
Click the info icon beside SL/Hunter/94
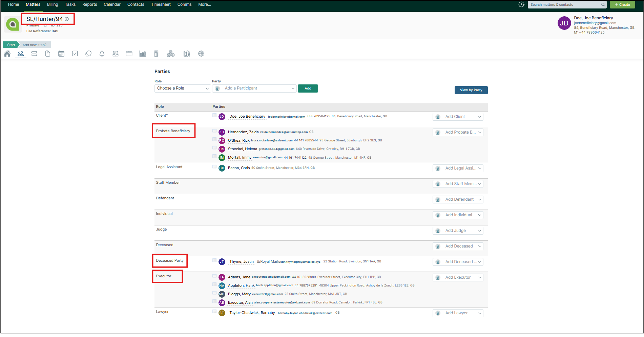tap(67, 19)
